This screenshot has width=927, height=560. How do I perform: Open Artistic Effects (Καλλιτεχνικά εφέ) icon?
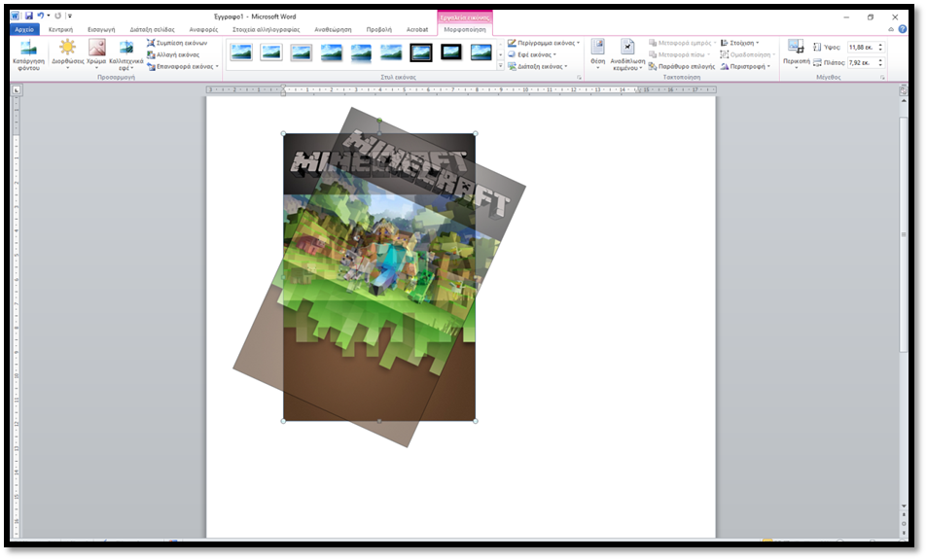(125, 55)
